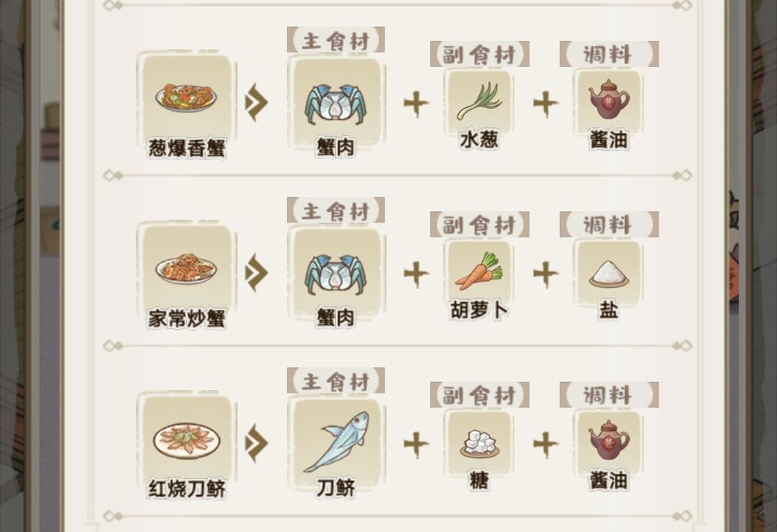Select the 葱爆香蟹 dish icon
Image resolution: width=777 pixels, height=532 pixels.
point(186,98)
